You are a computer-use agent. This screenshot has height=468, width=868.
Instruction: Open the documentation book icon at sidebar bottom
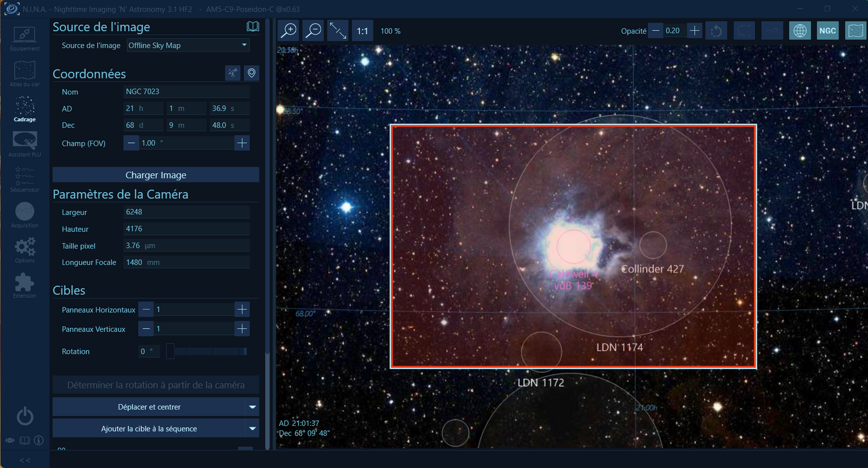tap(24, 441)
